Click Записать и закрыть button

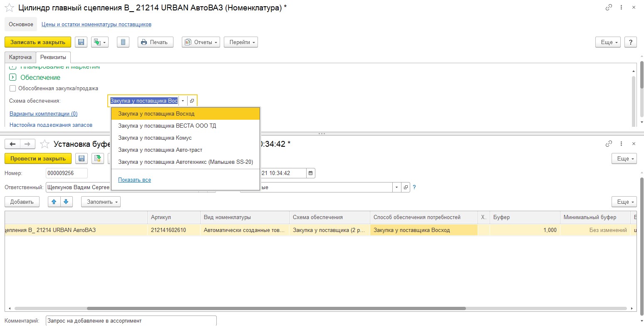click(x=38, y=42)
